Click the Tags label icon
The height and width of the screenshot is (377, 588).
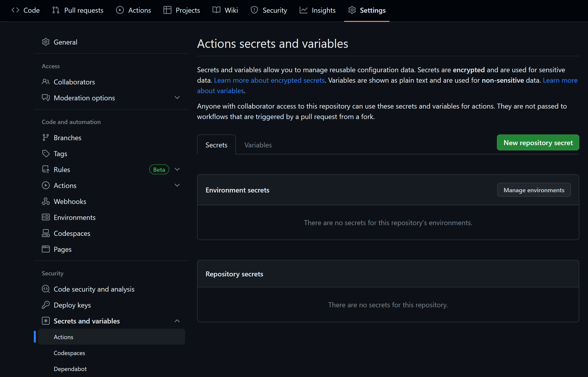[46, 154]
